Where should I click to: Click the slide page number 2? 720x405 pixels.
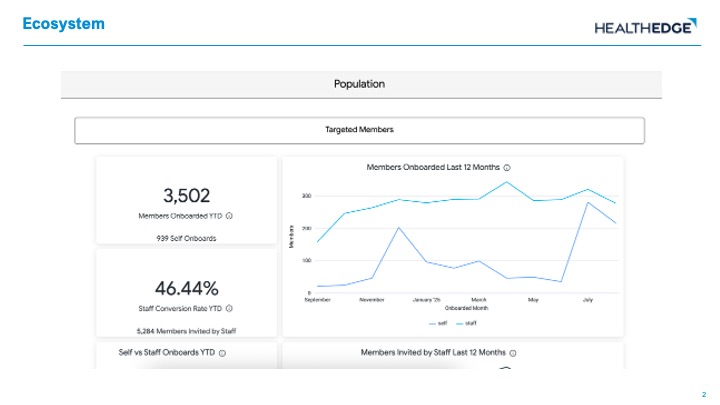[x=703, y=395]
